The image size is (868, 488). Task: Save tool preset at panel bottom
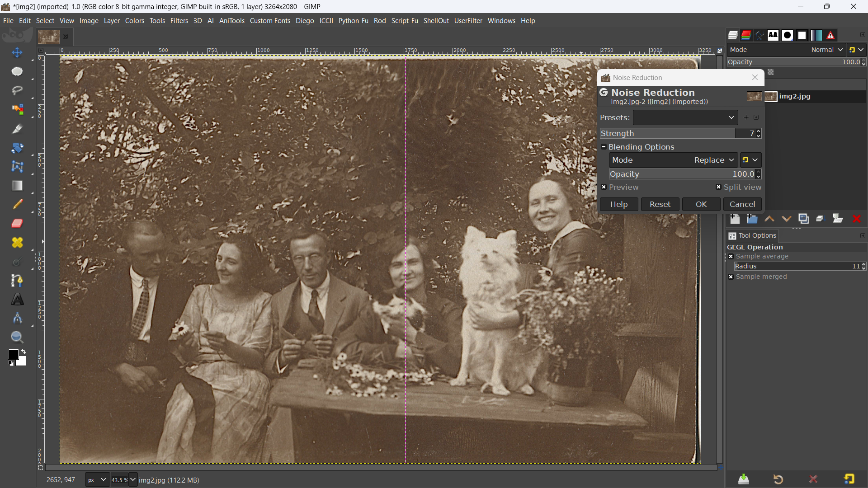pyautogui.click(x=744, y=479)
